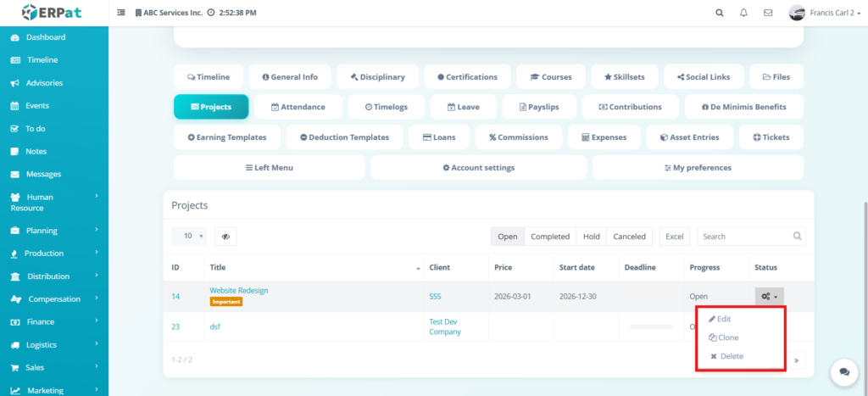Open the Francis Carl 2 user dropdown
868x396 pixels.
coord(825,13)
